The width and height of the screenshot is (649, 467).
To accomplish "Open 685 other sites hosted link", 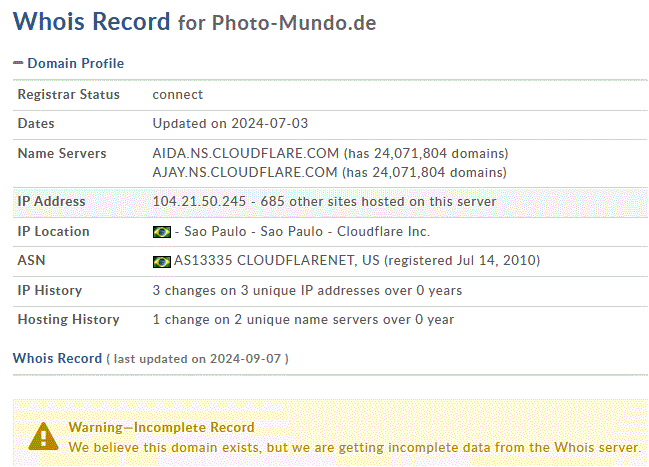I will pos(378,201).
